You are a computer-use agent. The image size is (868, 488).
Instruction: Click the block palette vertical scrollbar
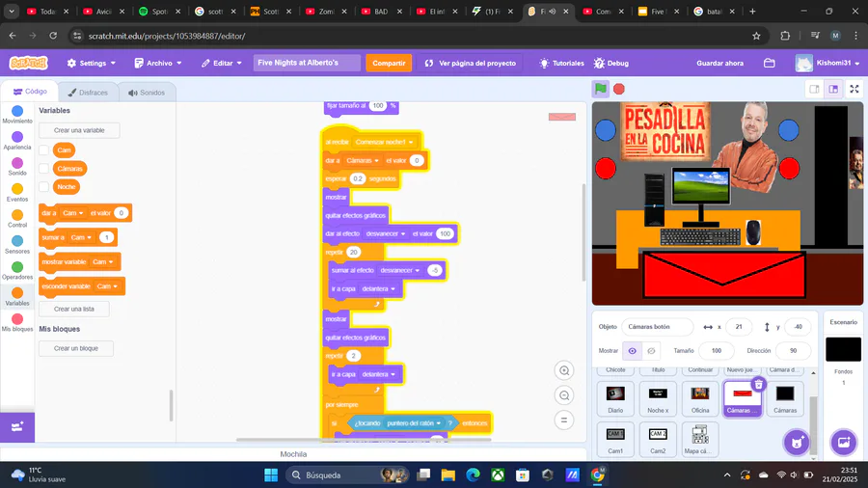click(x=171, y=405)
